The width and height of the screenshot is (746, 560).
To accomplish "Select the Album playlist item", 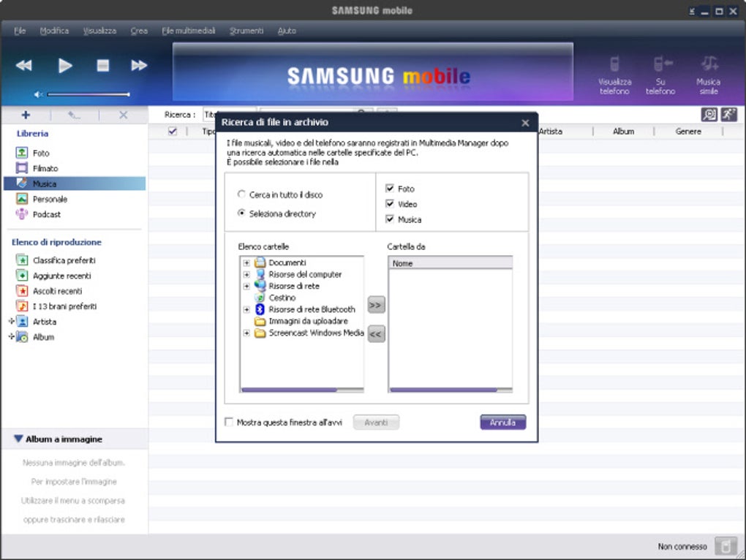I will pos(43,336).
